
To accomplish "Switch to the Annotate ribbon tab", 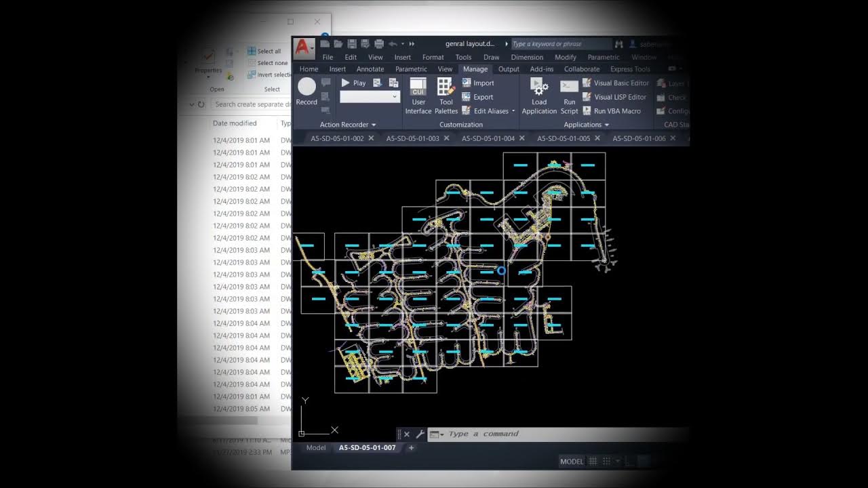I will 370,69.
